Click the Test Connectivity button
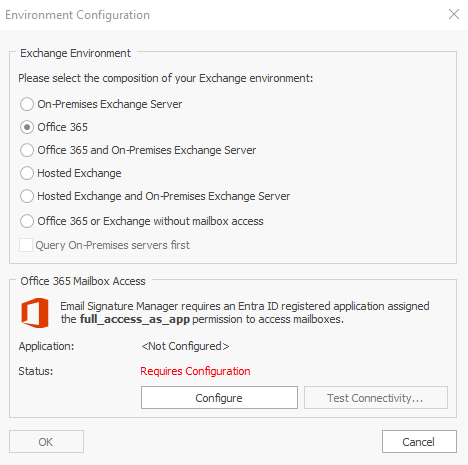The width and height of the screenshot is (468, 465). tap(376, 398)
